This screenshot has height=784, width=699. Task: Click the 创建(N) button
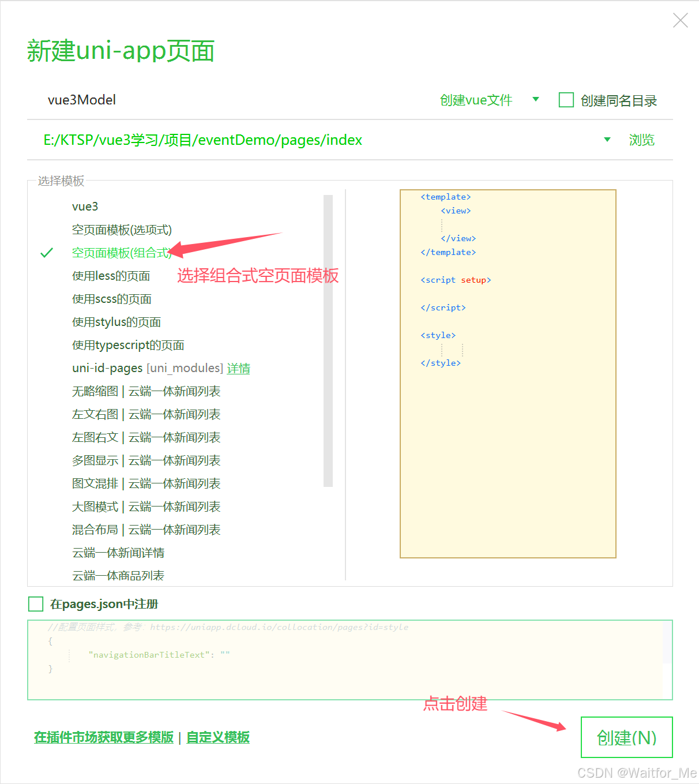[x=626, y=737]
